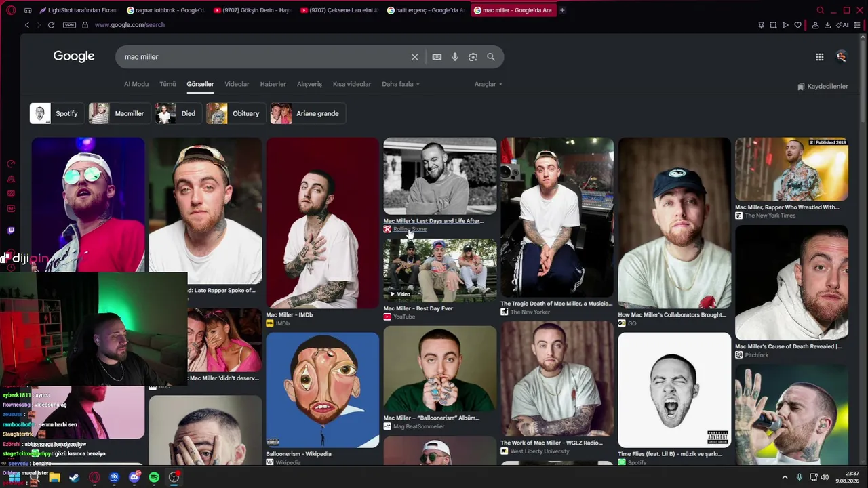Switch to the LightShot tab
The width and height of the screenshot is (868, 488).
78,10
